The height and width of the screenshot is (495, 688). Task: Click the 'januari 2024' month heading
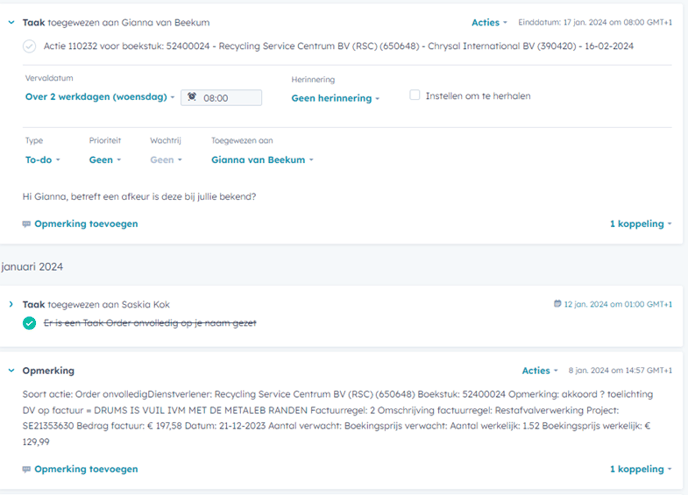click(x=32, y=267)
